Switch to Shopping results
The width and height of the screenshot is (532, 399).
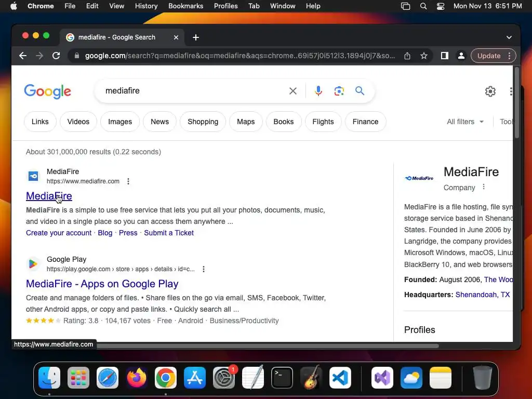tap(203, 122)
